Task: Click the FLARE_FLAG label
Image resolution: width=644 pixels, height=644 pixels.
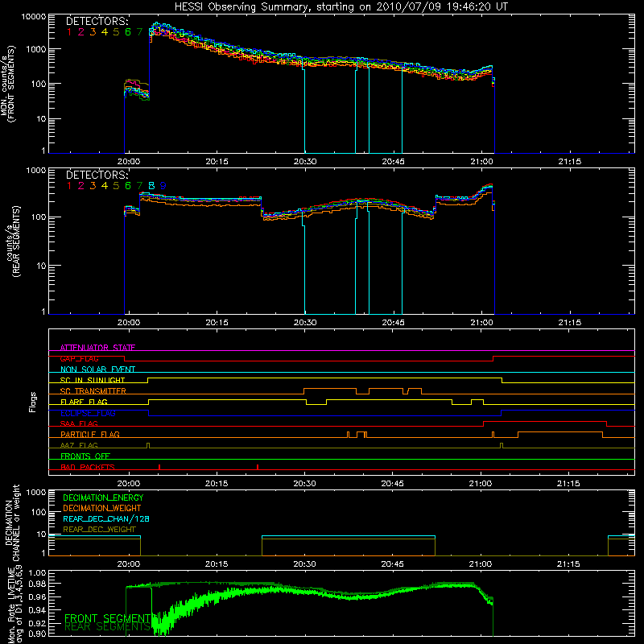Action: coord(84,402)
